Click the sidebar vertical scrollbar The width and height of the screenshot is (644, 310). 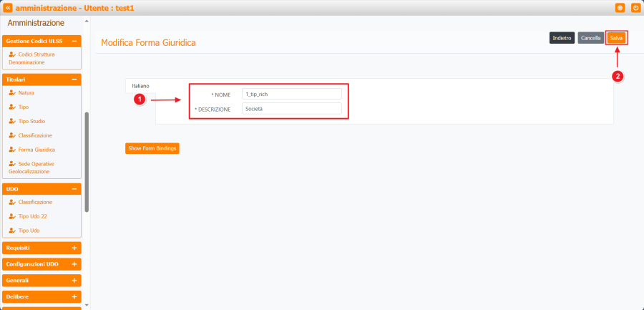pyautogui.click(x=87, y=161)
